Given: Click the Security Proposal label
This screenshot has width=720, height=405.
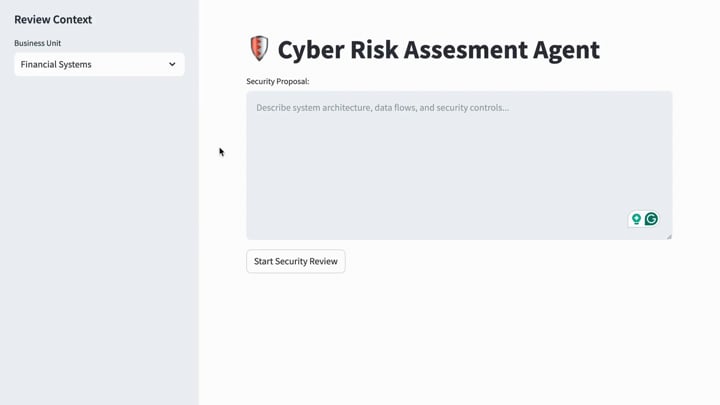Looking at the screenshot, I should pyautogui.click(x=278, y=81).
